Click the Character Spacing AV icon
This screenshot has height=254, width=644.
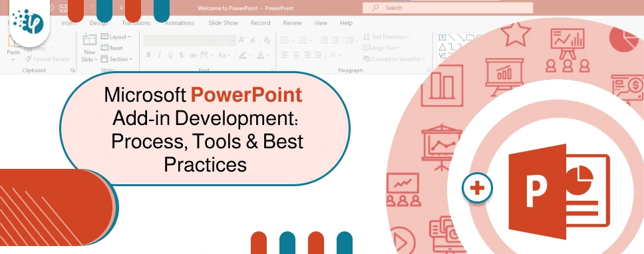[204, 55]
